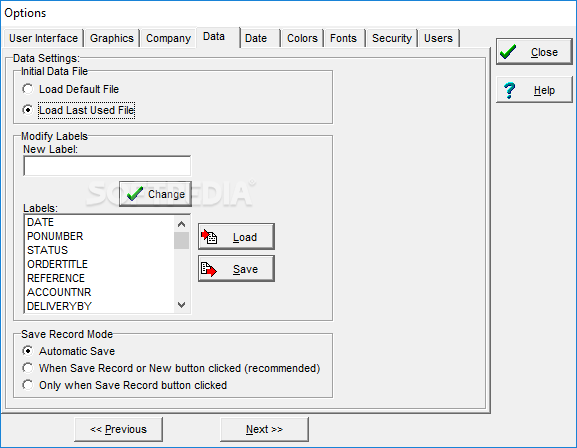Click into the New Label text field
577x448 pixels.
point(107,166)
